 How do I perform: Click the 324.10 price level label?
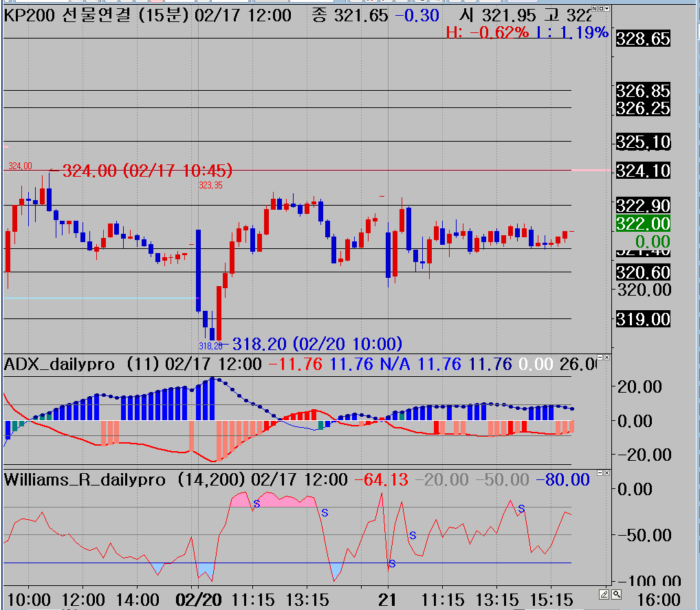coord(644,171)
